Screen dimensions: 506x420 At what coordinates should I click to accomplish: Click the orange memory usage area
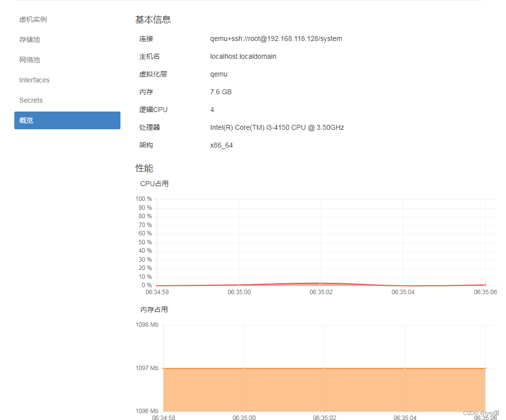point(321,390)
